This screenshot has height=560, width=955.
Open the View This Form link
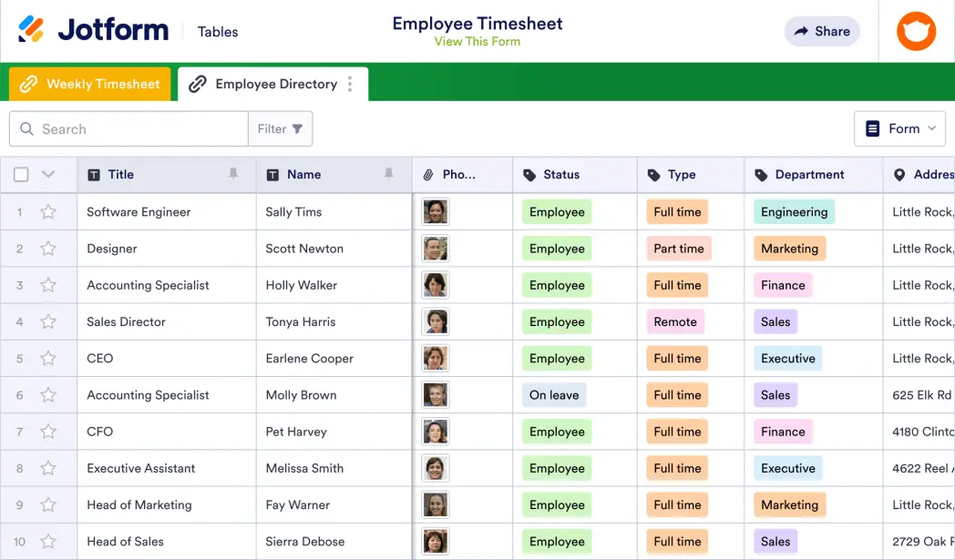click(477, 41)
